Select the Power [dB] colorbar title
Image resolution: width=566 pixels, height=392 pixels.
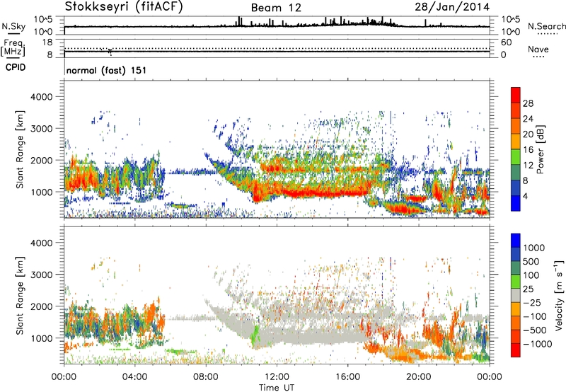pos(540,149)
